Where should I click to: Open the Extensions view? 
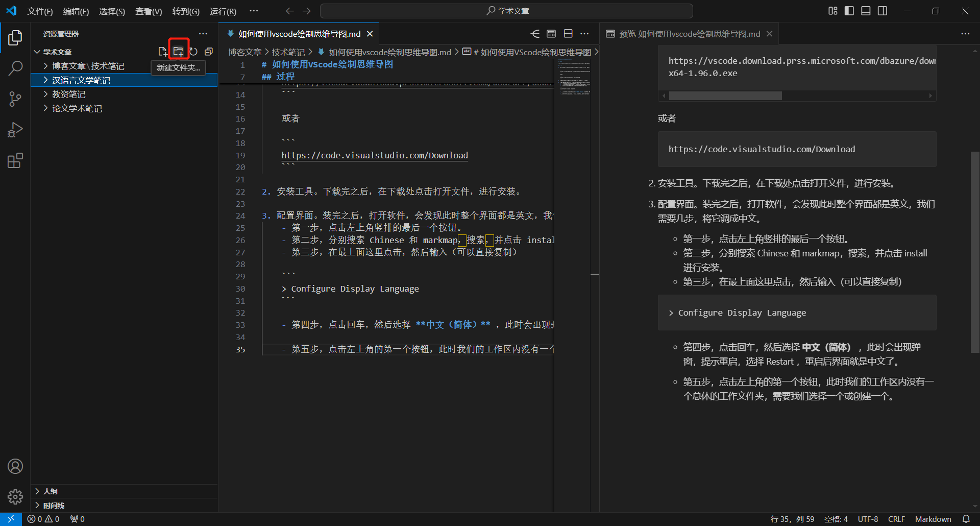pyautogui.click(x=15, y=161)
